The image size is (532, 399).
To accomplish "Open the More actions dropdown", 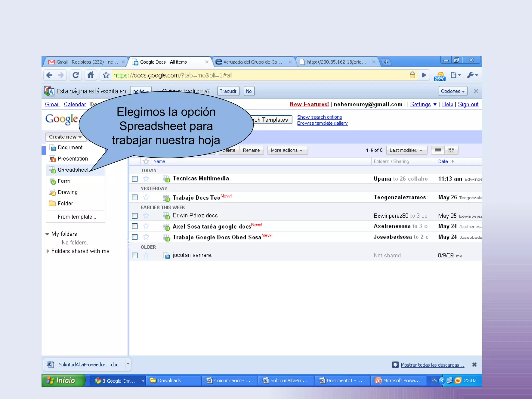I will [x=287, y=150].
